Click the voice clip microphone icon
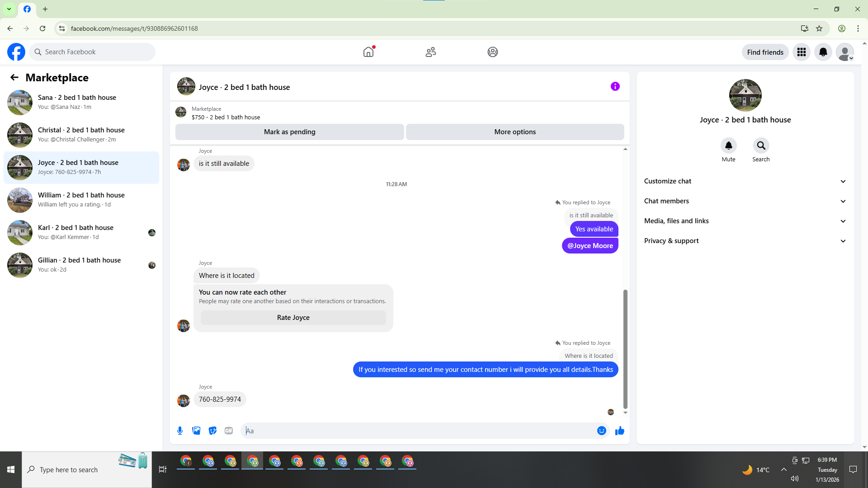 (180, 431)
